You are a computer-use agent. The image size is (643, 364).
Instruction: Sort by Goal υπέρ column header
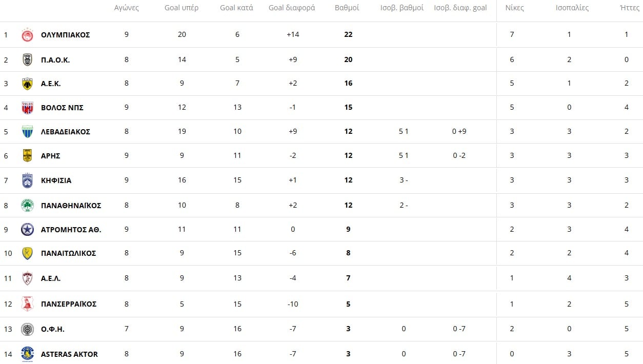[182, 8]
